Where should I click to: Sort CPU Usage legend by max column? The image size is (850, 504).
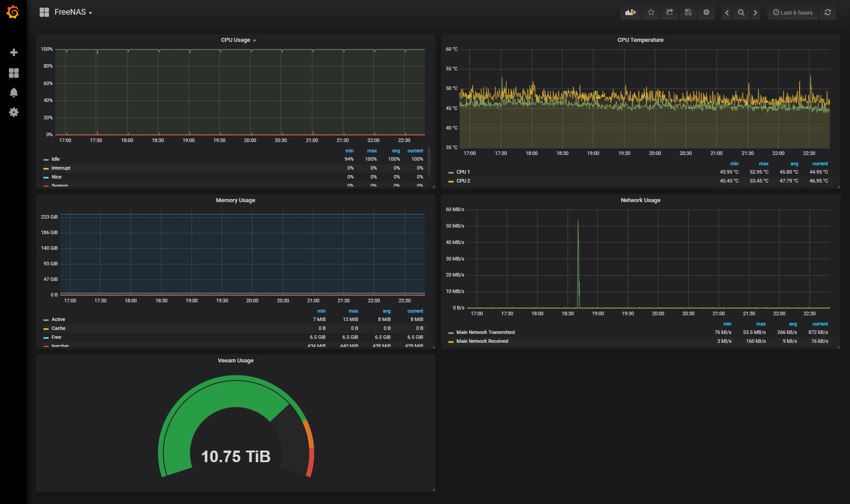pos(372,151)
